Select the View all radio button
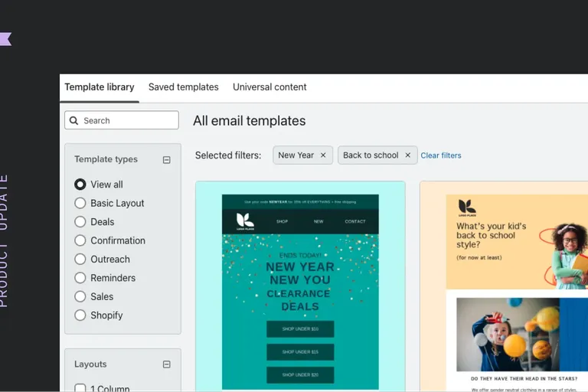 (80, 185)
